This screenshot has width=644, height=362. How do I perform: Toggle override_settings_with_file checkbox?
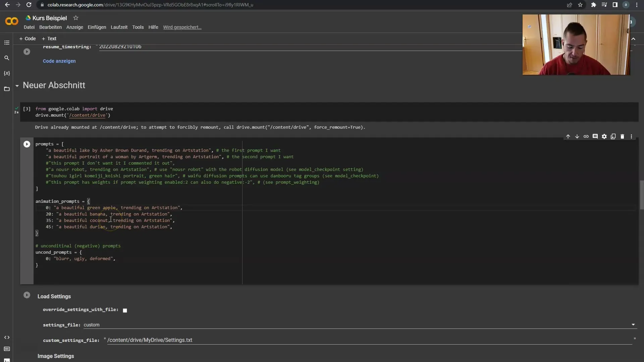point(125,310)
